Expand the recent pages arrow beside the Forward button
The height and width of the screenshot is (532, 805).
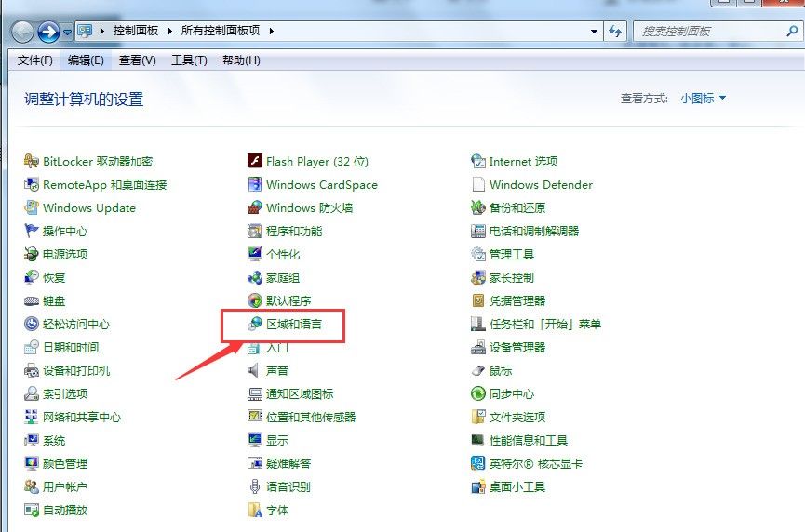pos(67,32)
